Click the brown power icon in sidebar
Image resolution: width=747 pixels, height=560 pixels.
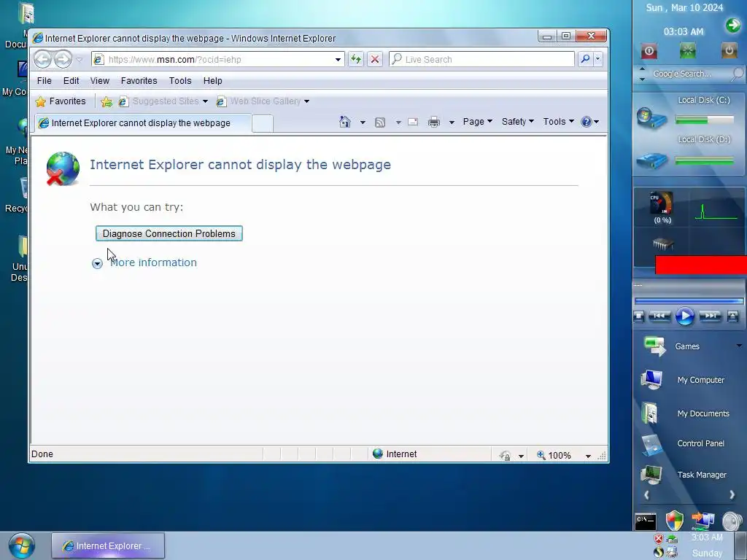[729, 50]
